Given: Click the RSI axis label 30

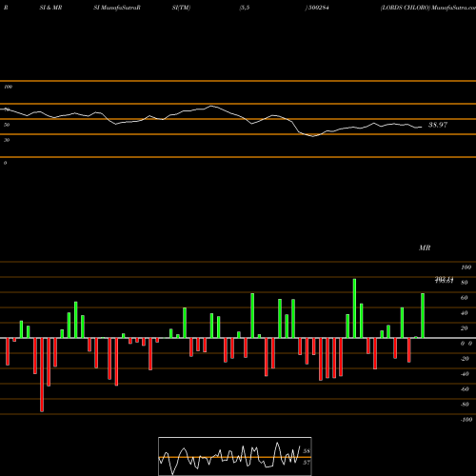Looking at the screenshot, I should (7, 140).
